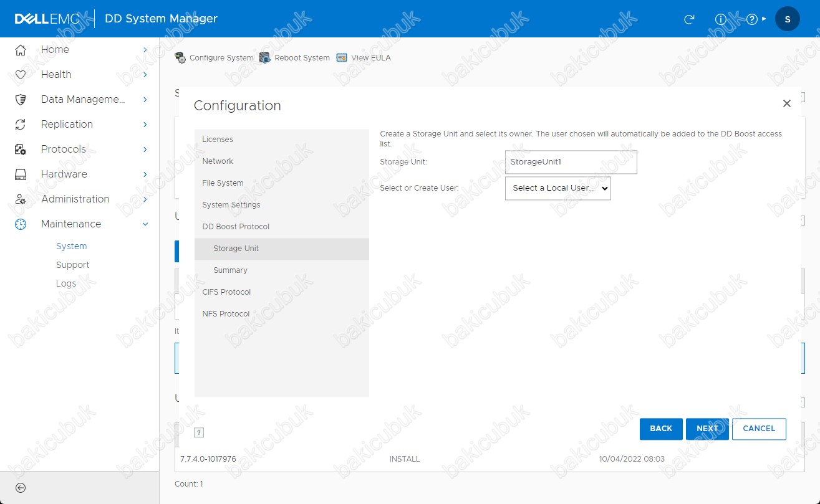The width and height of the screenshot is (820, 504).
Task: Click the Maintenance clock icon
Action: click(21, 224)
